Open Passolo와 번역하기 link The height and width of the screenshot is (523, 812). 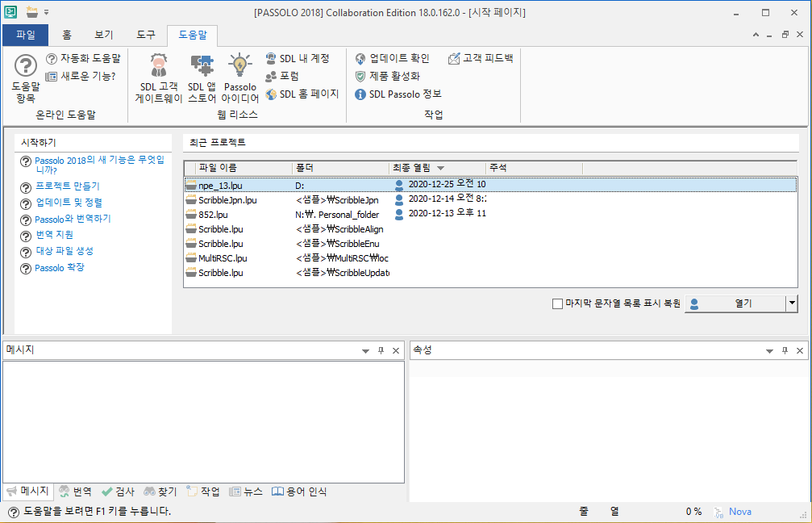73,219
